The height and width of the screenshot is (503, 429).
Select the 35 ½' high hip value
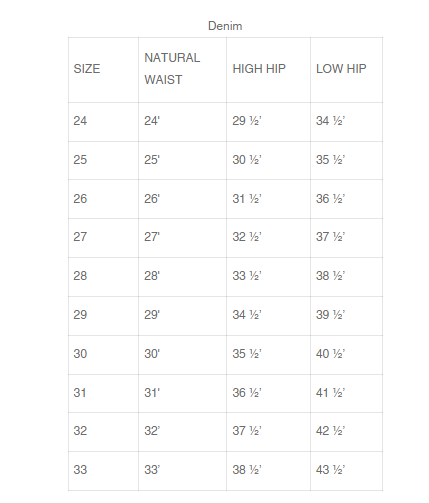[x=247, y=354]
